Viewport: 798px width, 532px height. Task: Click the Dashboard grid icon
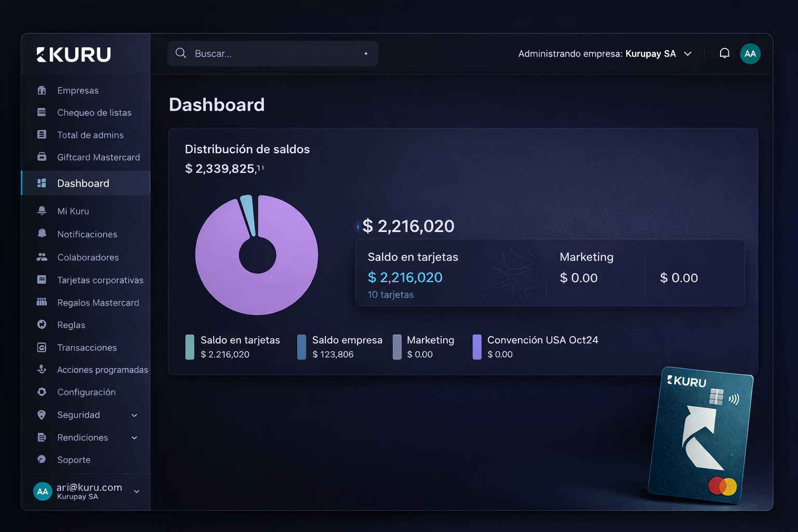(x=42, y=183)
